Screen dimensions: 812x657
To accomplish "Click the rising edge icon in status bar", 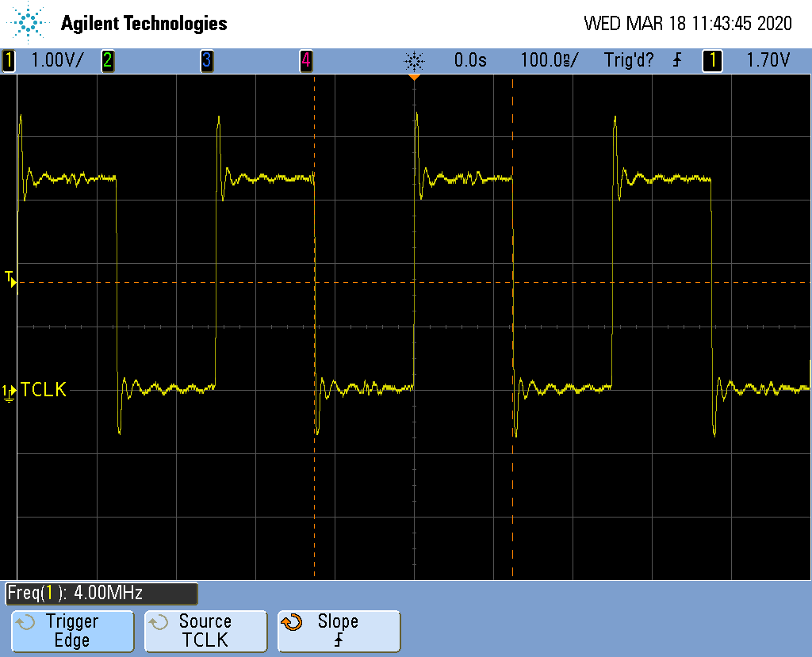I will click(x=676, y=60).
